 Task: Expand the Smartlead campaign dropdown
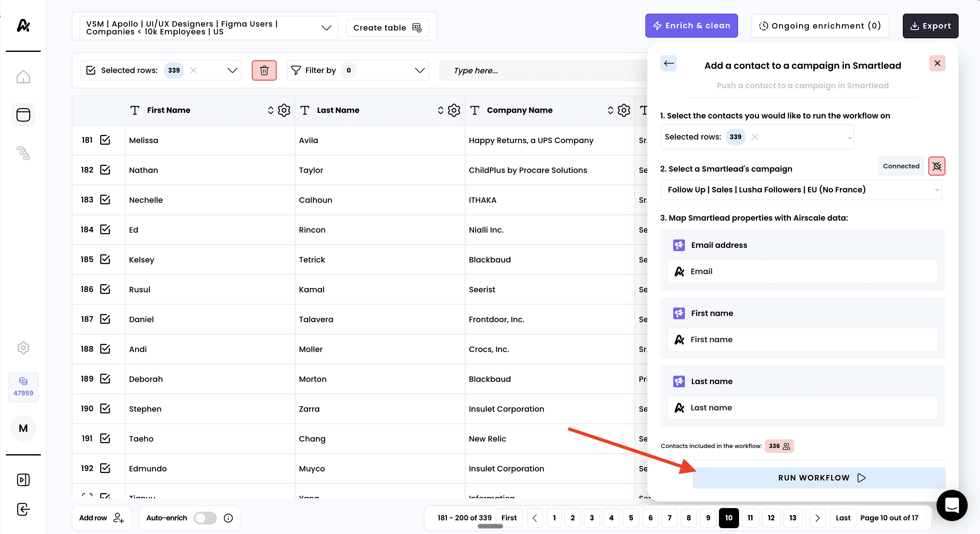[x=801, y=189]
